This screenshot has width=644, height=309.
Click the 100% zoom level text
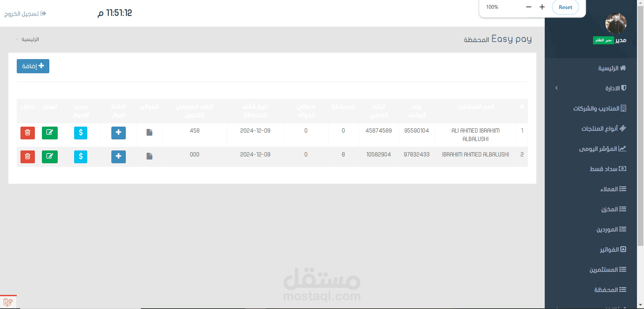[x=492, y=7]
